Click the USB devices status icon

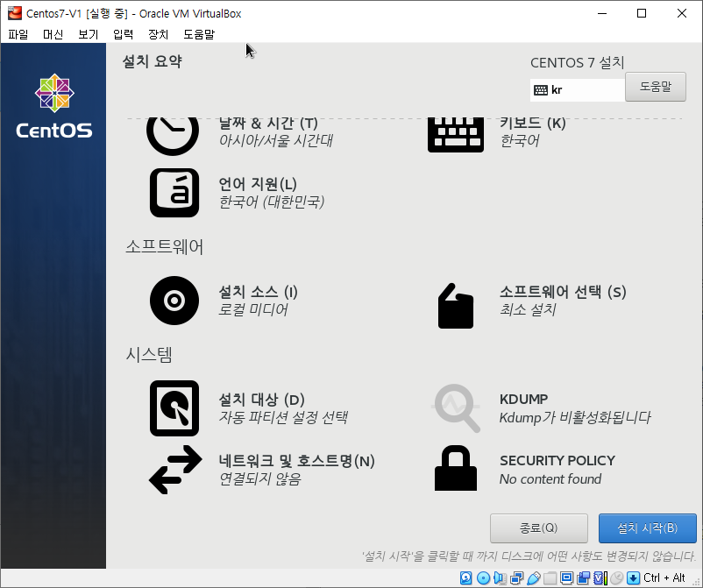point(534,577)
